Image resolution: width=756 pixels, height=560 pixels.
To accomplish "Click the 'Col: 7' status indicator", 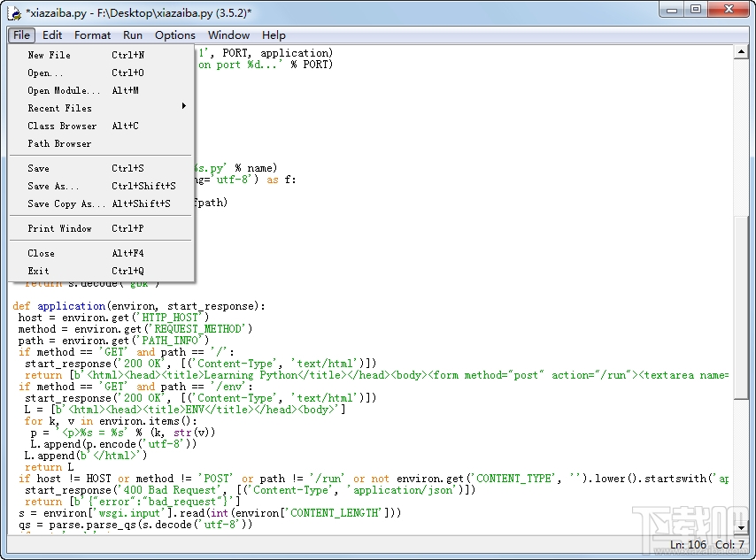I will [x=729, y=545].
